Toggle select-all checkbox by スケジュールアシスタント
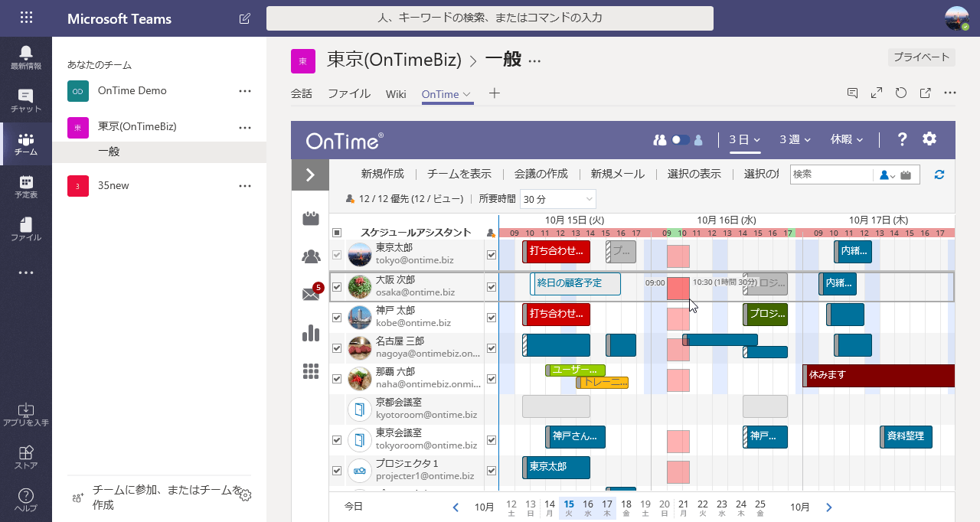Screen dimensions: 980x522 pos(337,233)
